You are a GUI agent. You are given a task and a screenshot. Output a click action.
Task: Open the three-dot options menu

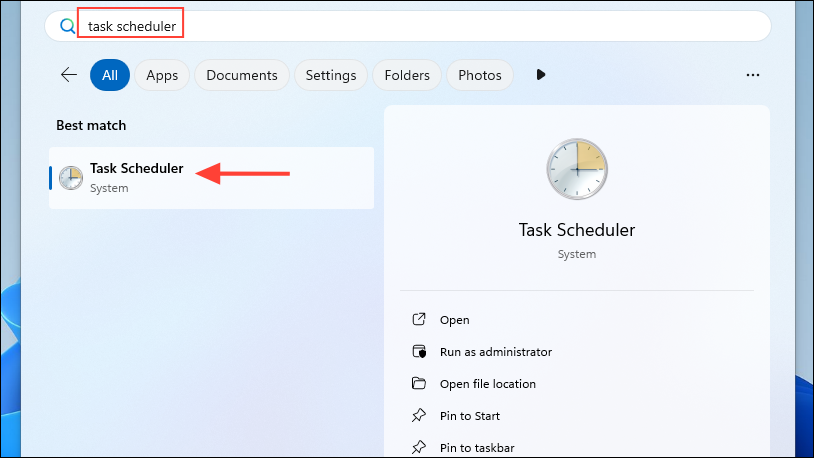coord(753,75)
